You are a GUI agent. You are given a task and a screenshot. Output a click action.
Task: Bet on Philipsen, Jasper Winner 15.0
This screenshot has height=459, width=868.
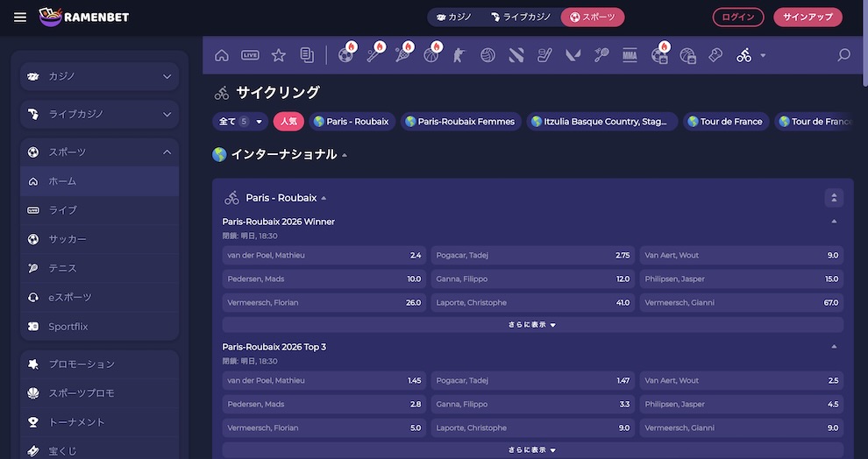pyautogui.click(x=742, y=279)
